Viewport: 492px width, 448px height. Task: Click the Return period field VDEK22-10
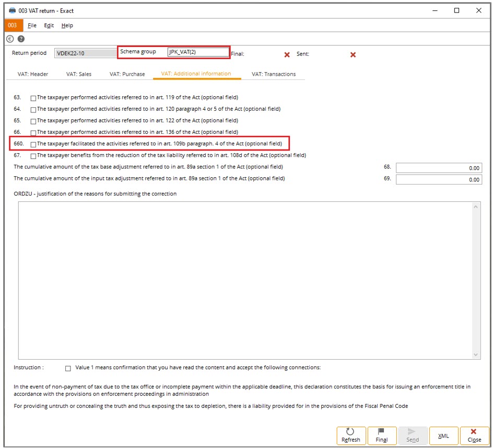click(x=86, y=53)
